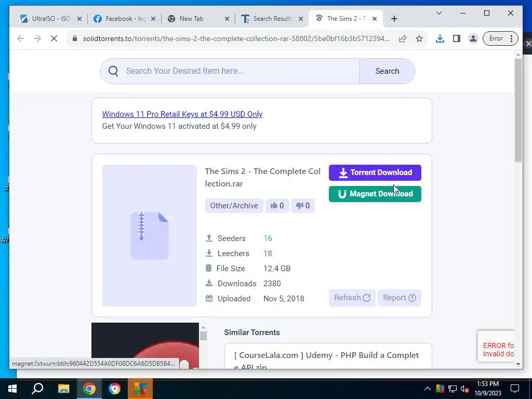Switch to the Facebook tab
The width and height of the screenshot is (532, 399).
[125, 19]
